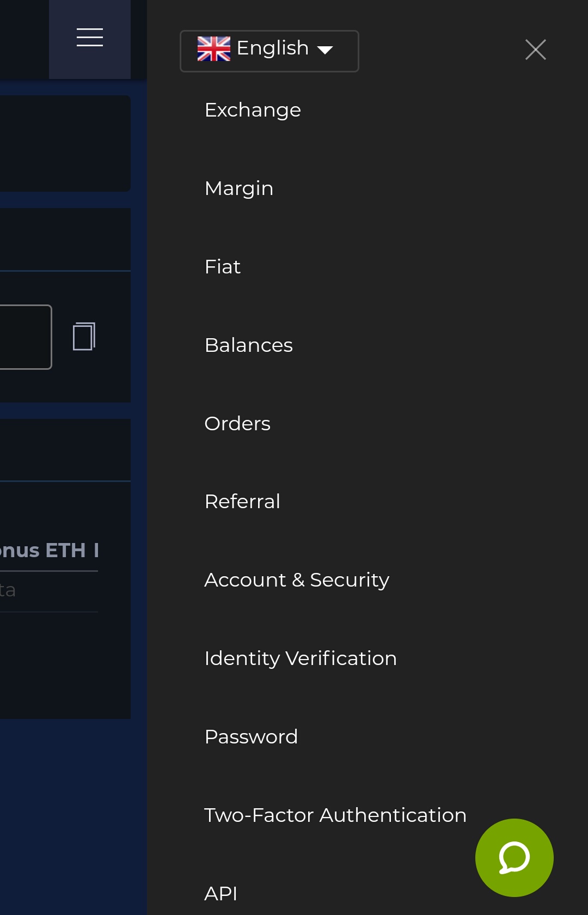588x915 pixels.
Task: Open the API menu item
Action: (220, 894)
